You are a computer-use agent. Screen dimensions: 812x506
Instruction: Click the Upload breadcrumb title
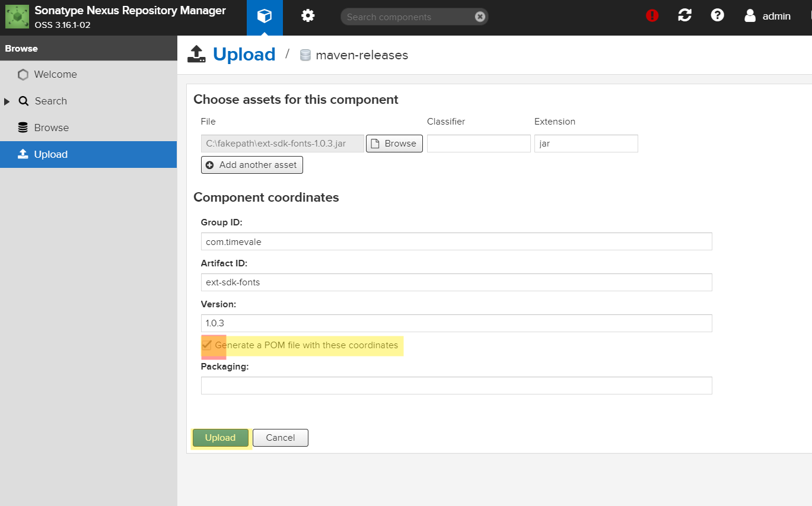click(x=244, y=55)
